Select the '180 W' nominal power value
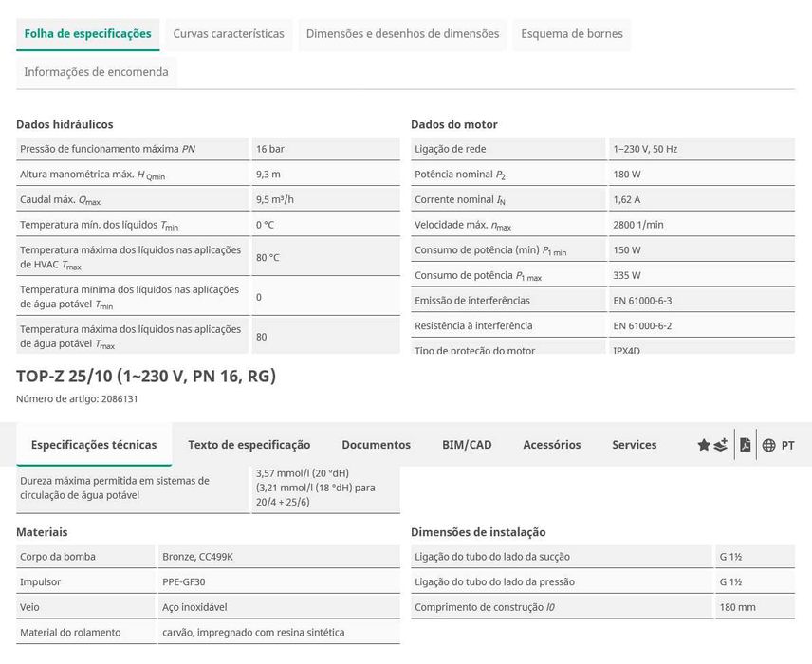This screenshot has height=664, width=812. point(627,175)
